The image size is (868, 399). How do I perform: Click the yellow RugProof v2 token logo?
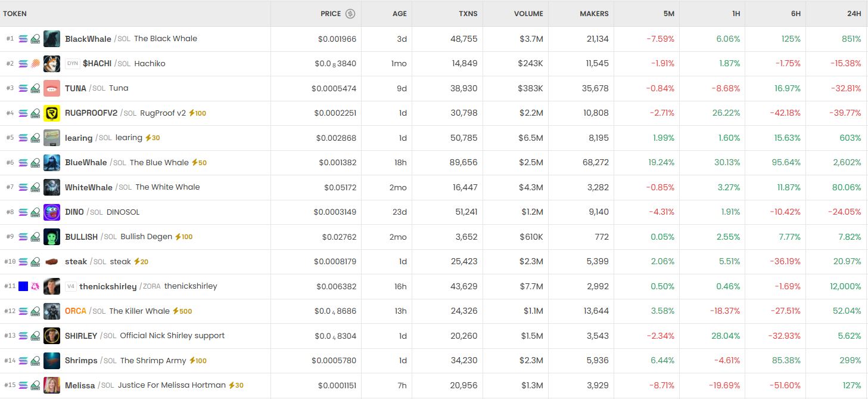52,113
